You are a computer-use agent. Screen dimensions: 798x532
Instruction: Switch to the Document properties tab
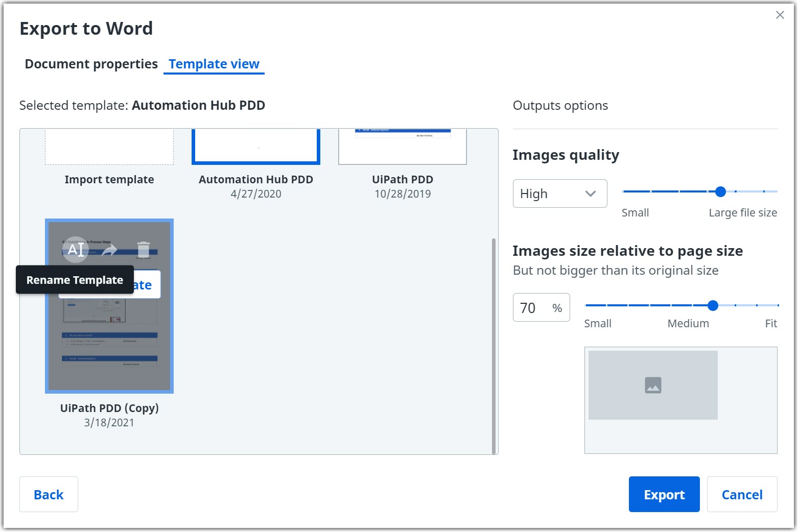pyautogui.click(x=91, y=64)
